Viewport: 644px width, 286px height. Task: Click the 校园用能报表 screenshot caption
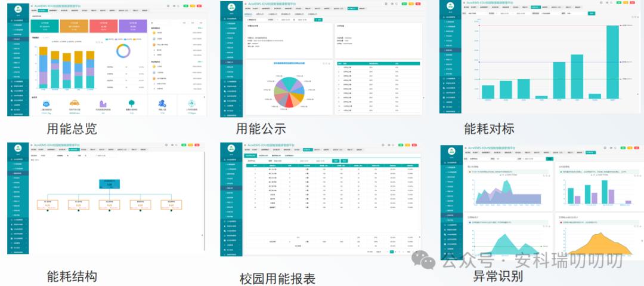(x=277, y=279)
